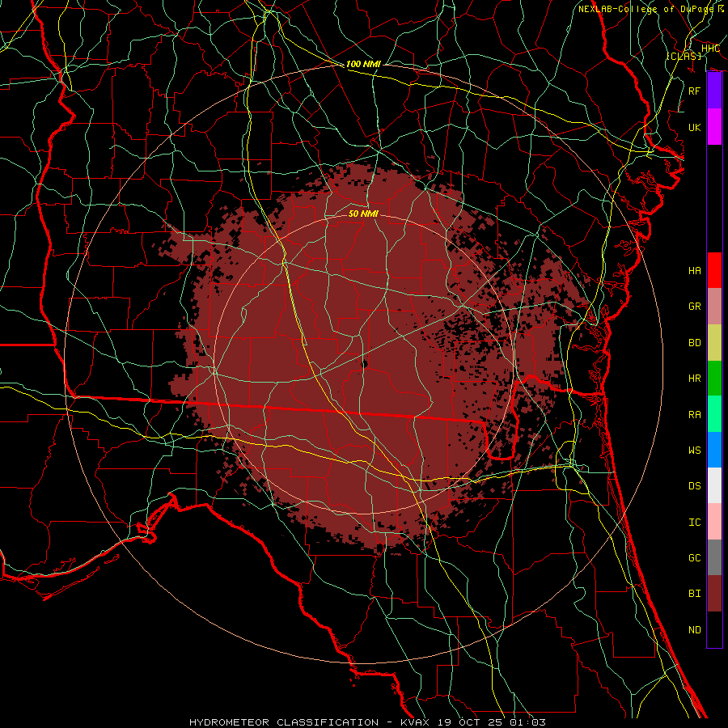This screenshot has width=728, height=728.
Task: Click the 'GC' legend label
Action: point(695,557)
